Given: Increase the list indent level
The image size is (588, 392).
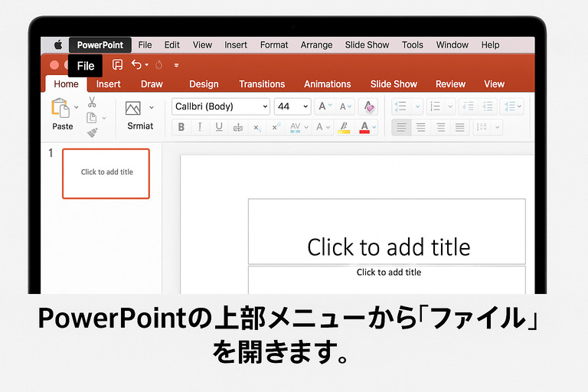Looking at the screenshot, I should [x=488, y=106].
